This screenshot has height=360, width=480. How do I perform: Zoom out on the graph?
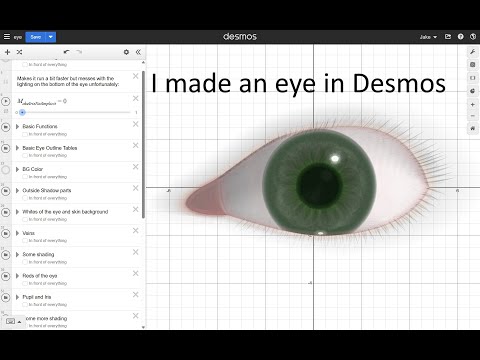[472, 116]
